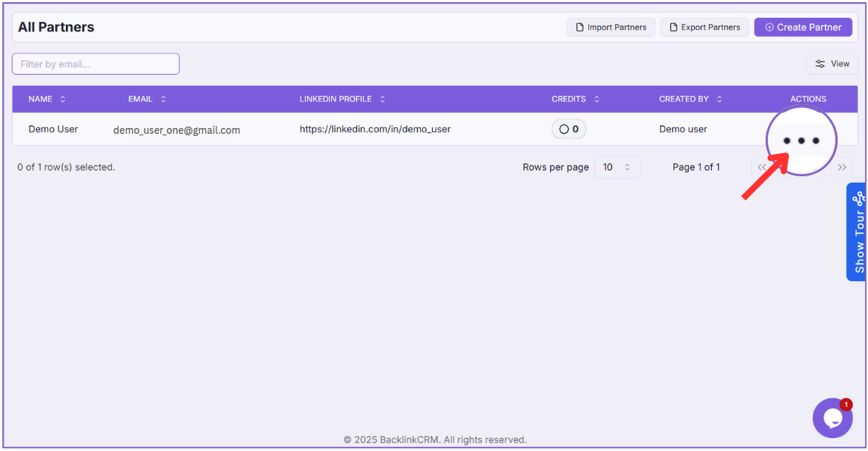Open the chat support bubble

point(832,418)
